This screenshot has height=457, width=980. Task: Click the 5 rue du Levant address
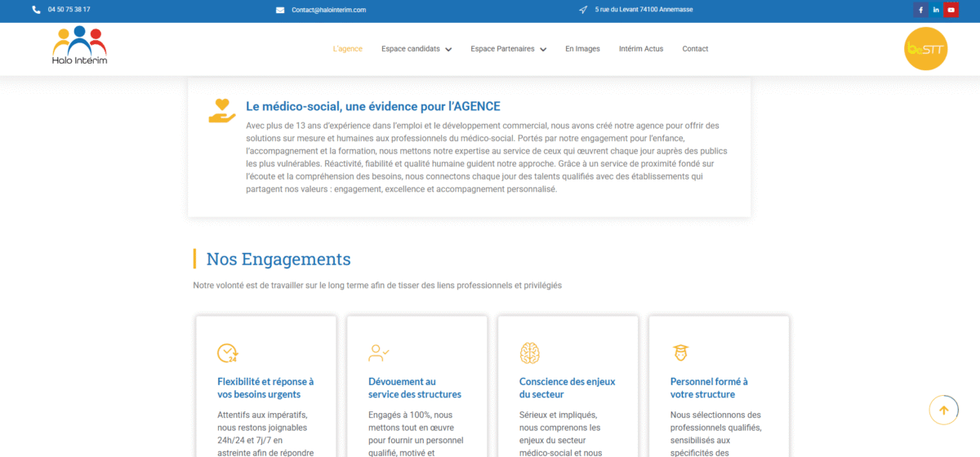[x=644, y=10]
